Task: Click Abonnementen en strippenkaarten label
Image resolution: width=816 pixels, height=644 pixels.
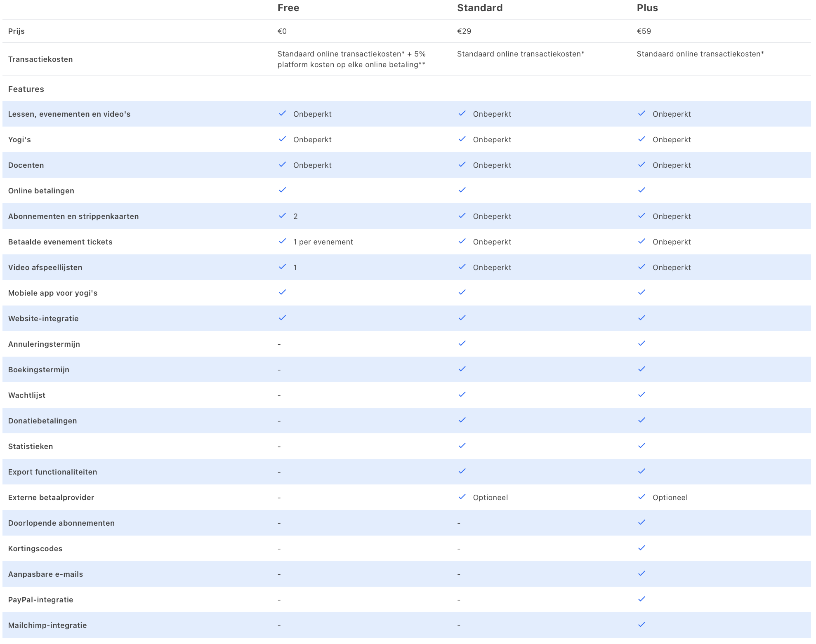Action: [73, 216]
